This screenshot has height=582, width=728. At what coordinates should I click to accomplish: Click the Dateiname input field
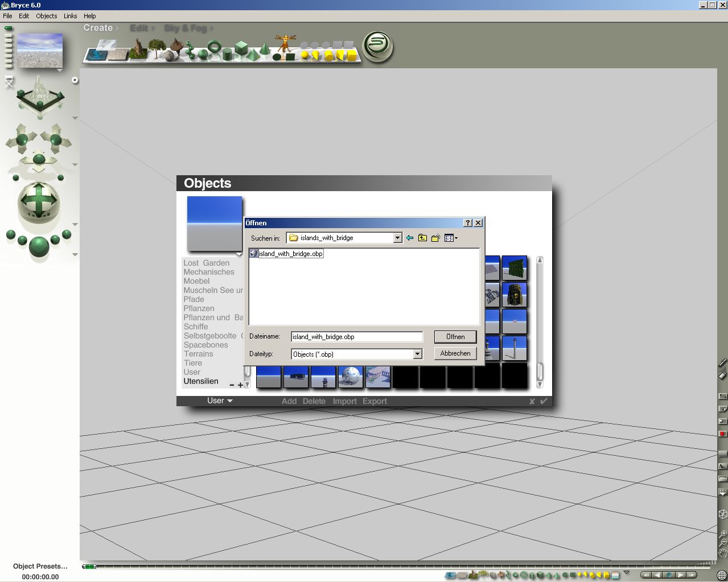click(x=357, y=337)
